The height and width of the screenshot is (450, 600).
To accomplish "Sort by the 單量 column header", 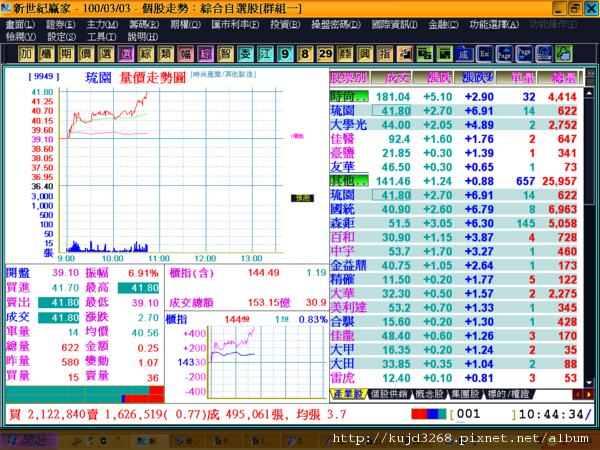I will 516,78.
